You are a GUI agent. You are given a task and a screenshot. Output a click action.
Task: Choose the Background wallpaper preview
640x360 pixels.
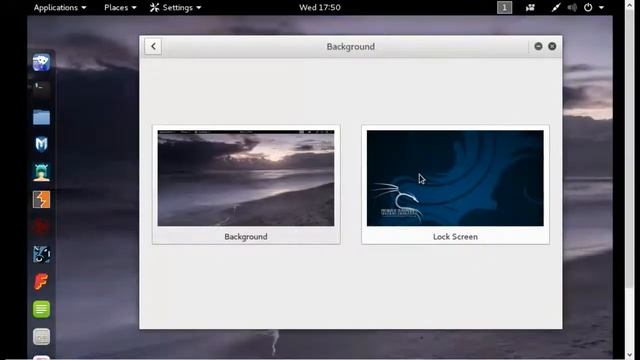[x=246, y=178]
